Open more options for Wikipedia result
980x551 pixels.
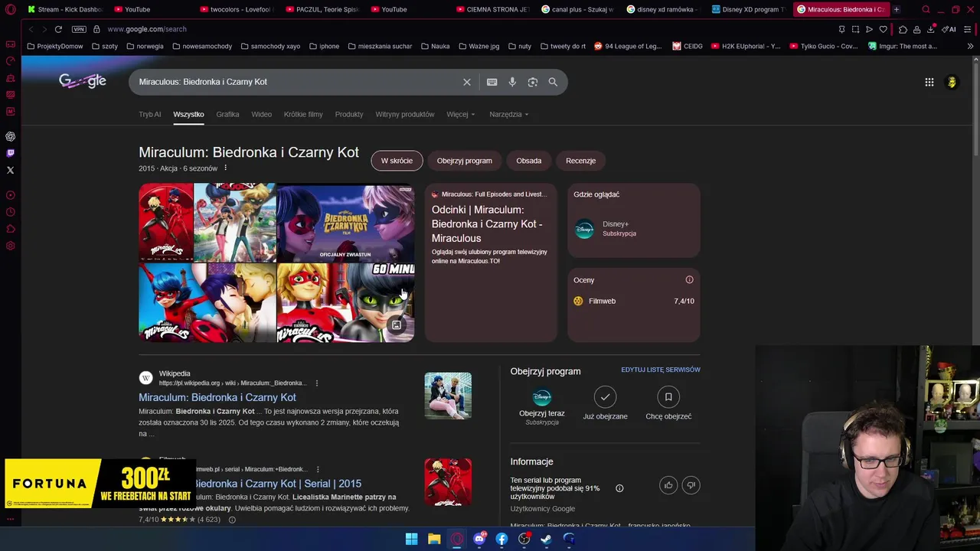317,383
